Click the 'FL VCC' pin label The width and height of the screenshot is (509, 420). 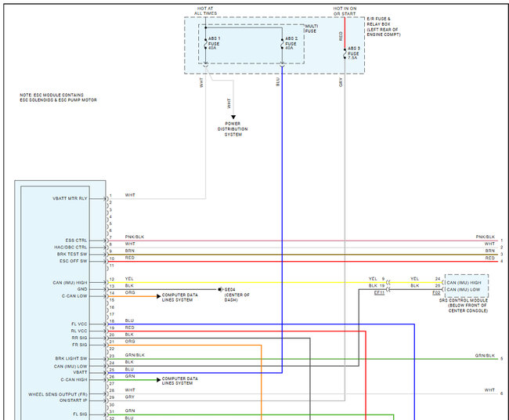click(79, 324)
